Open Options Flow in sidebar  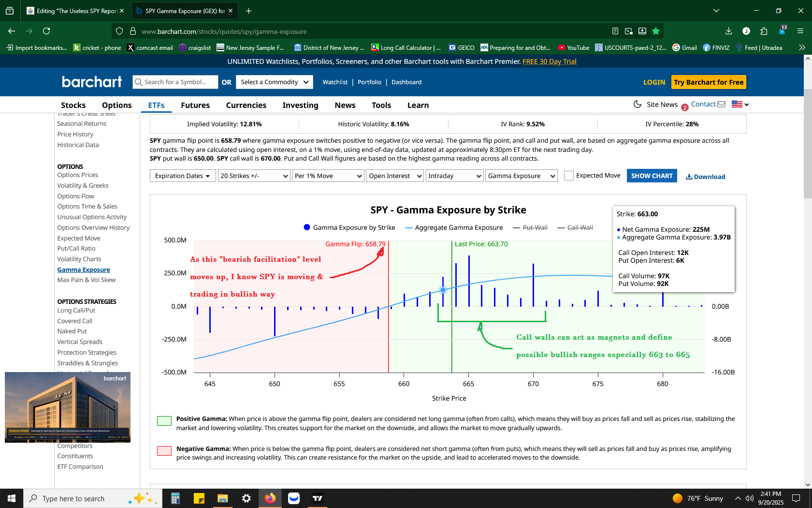[x=76, y=196]
